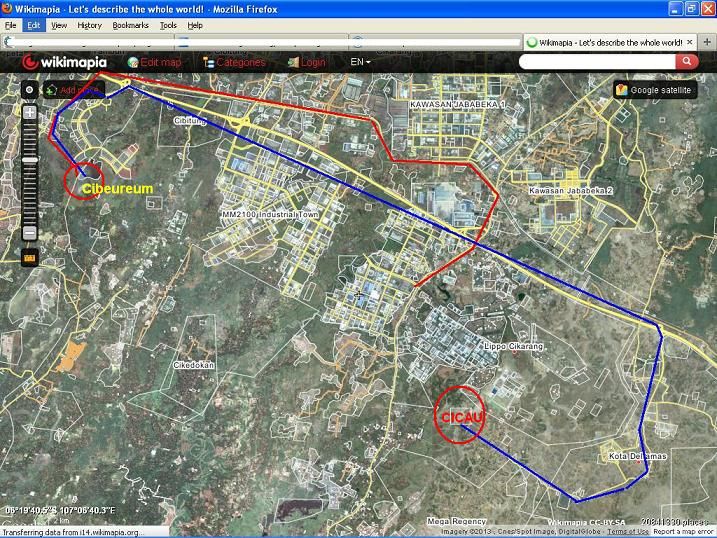Image resolution: width=717 pixels, height=538 pixels.
Task: Close the Wikimapia browser tab
Action: (691, 42)
